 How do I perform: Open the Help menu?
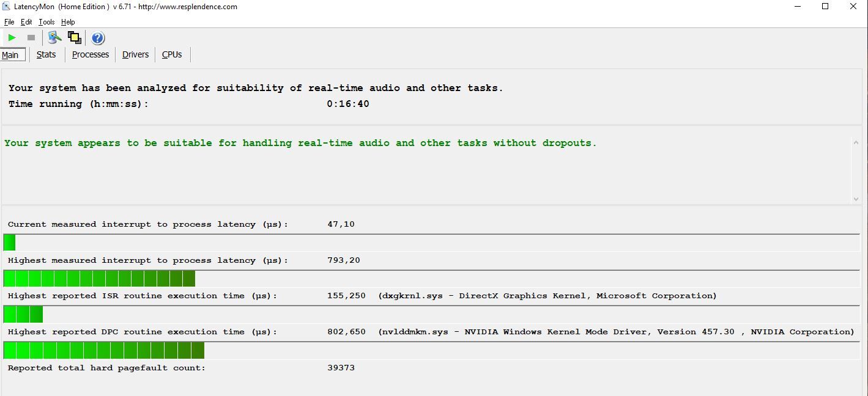coord(68,22)
